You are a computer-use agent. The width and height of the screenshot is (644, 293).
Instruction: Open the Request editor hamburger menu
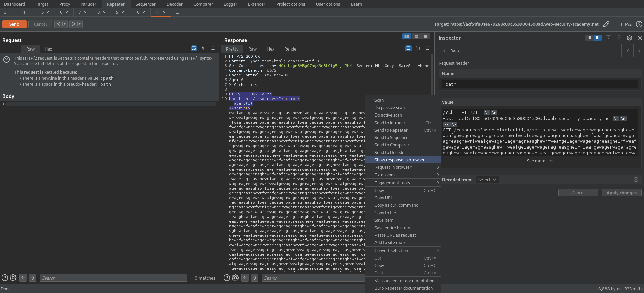pos(213,48)
